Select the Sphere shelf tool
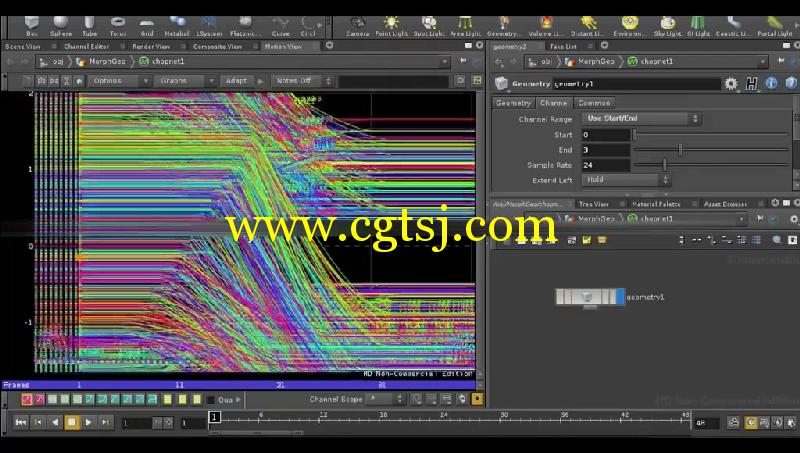The image size is (800, 453). tap(61, 26)
